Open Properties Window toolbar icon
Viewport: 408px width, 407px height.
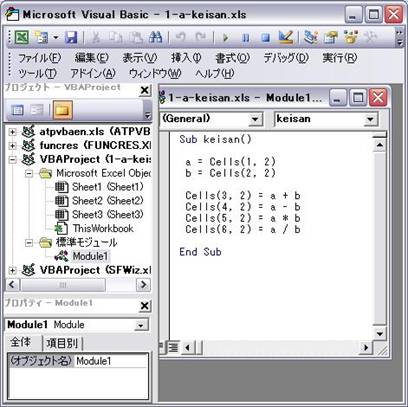click(x=331, y=37)
